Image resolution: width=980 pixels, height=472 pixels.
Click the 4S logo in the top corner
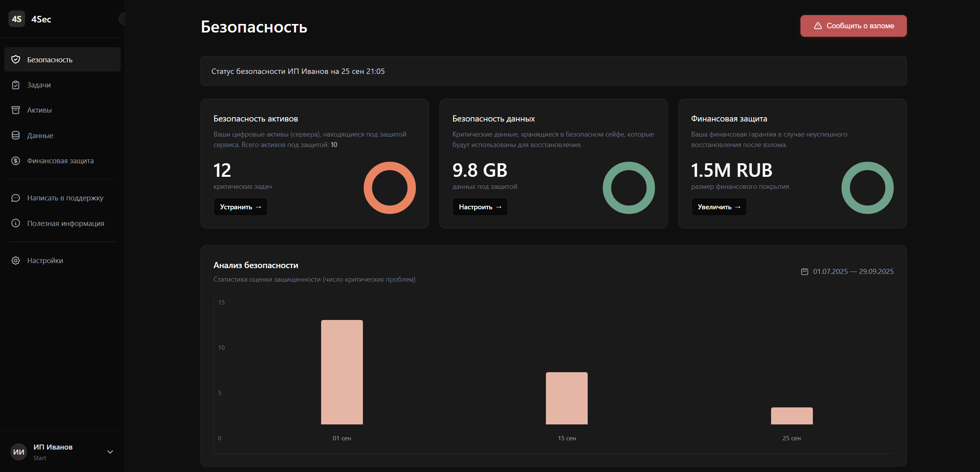click(x=17, y=19)
